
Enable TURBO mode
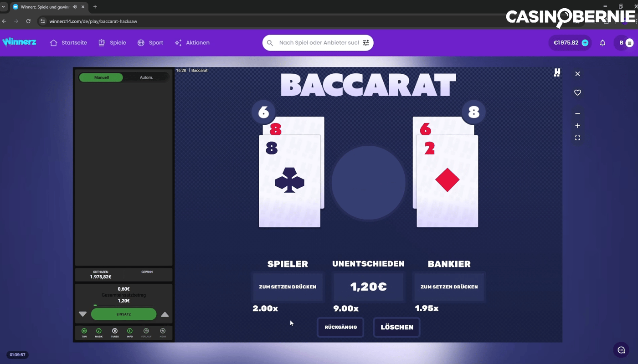click(x=115, y=331)
